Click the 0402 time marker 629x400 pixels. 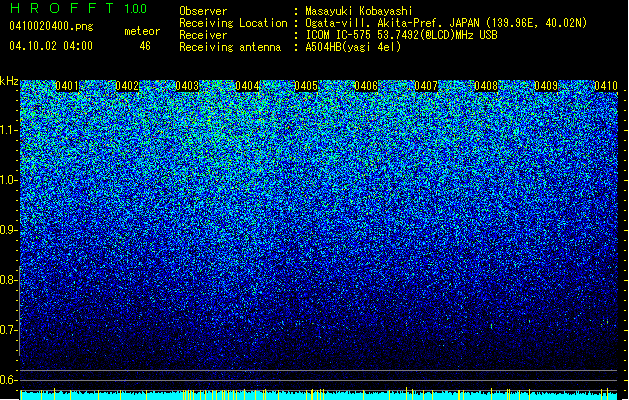[x=127, y=86]
